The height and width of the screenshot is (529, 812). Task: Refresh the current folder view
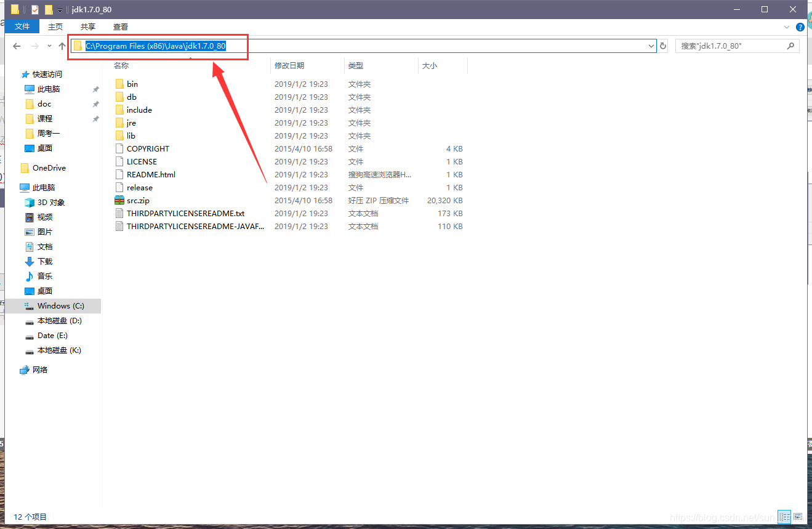point(663,46)
